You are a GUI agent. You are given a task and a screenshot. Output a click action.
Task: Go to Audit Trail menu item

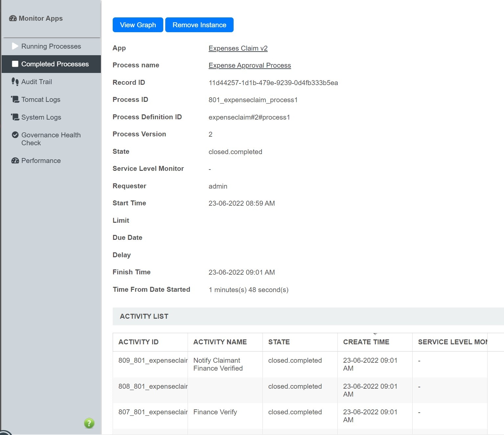pos(36,82)
